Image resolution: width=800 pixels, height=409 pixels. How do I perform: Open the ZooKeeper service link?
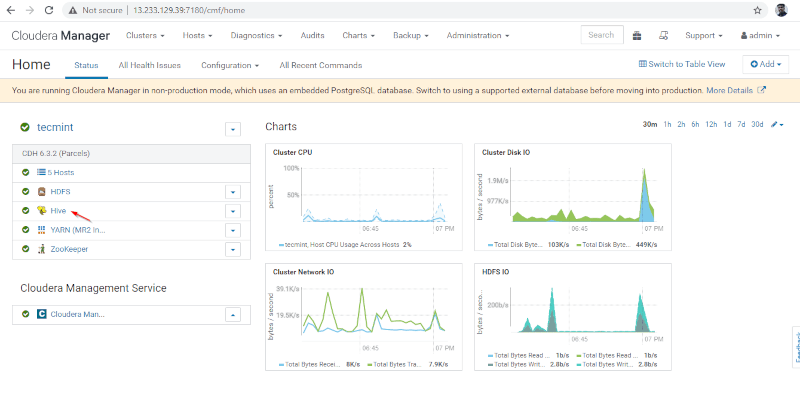pos(69,249)
